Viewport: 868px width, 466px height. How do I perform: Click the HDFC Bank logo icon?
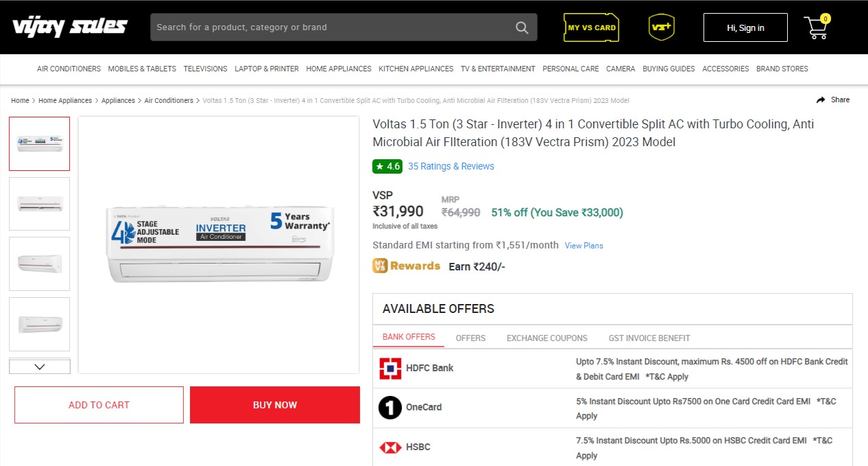pos(390,369)
